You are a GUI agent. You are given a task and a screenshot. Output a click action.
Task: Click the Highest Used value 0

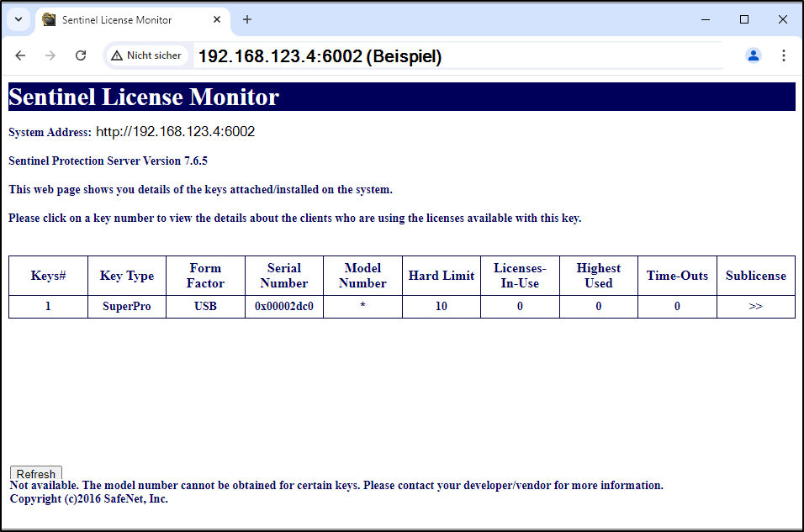coord(599,307)
